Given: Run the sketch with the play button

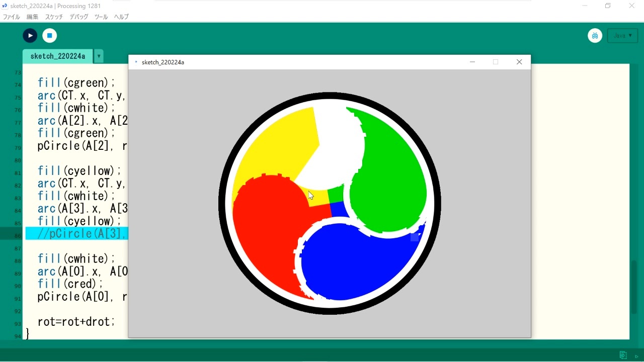Looking at the screenshot, I should pyautogui.click(x=30, y=35).
